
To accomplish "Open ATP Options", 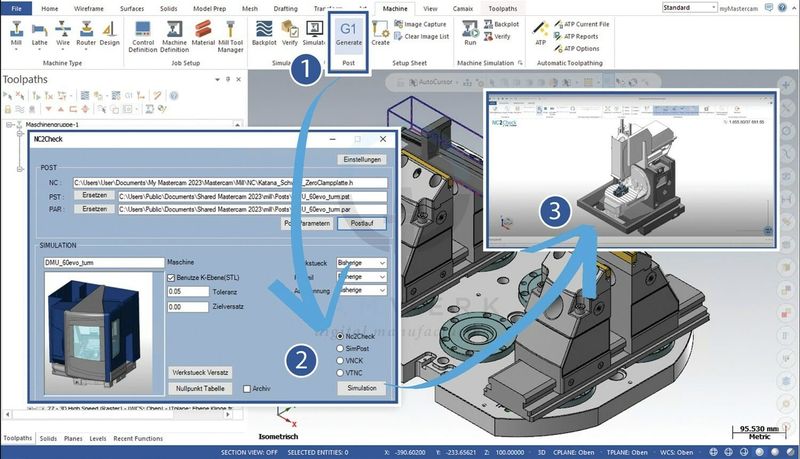I will point(577,48).
